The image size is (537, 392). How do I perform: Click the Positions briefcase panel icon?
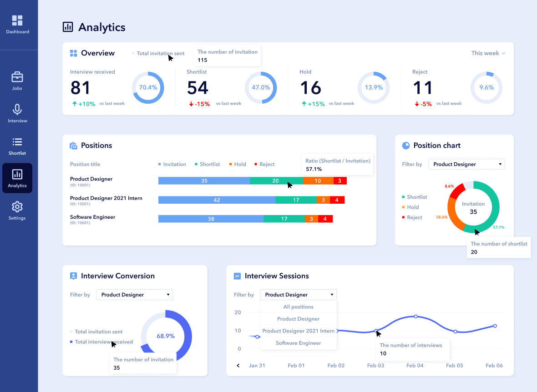click(x=73, y=146)
